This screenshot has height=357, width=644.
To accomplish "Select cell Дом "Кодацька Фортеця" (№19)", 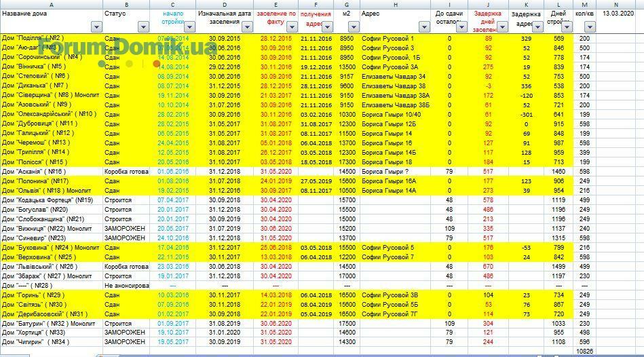I will click(52, 200).
